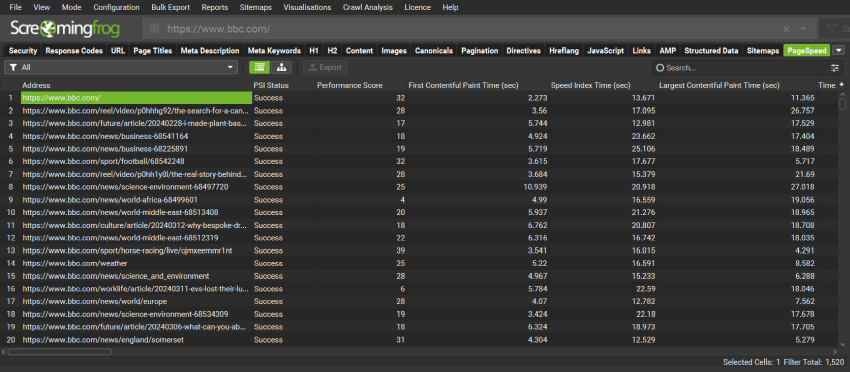Switch to the Links tab
The image size is (850, 372).
point(642,50)
